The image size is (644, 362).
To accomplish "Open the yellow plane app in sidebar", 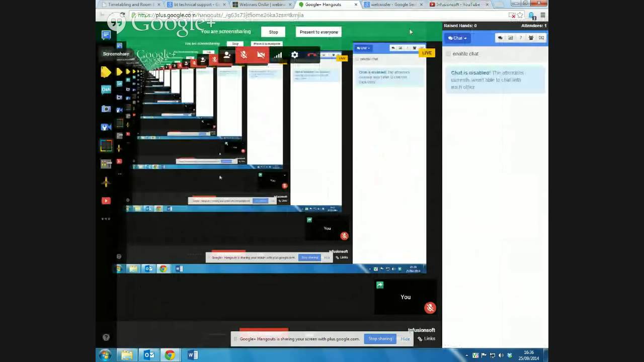I will click(106, 182).
